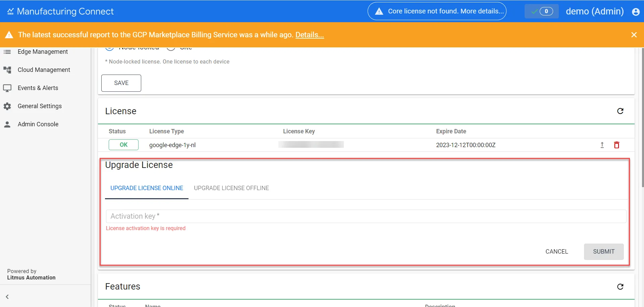The width and height of the screenshot is (644, 307).
Task: Switch to Upgrade License Online tab
Action: (147, 188)
